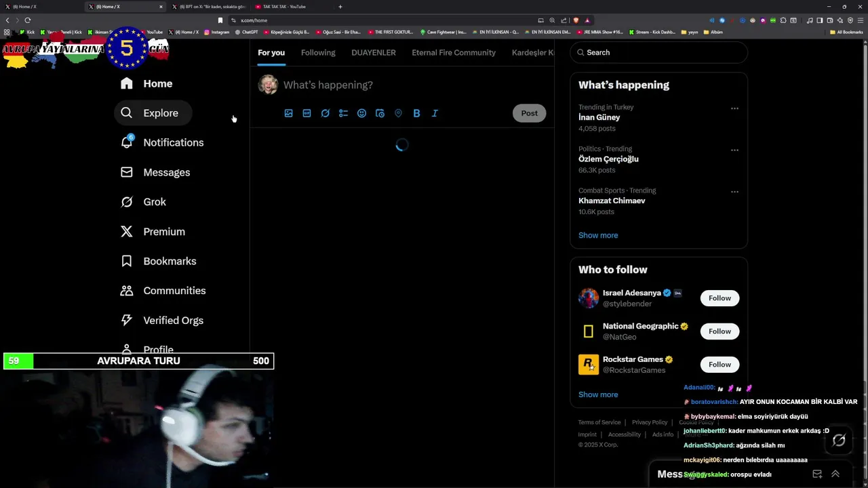868x488 pixels.
Task: Open Verified Orgs
Action: (x=161, y=321)
